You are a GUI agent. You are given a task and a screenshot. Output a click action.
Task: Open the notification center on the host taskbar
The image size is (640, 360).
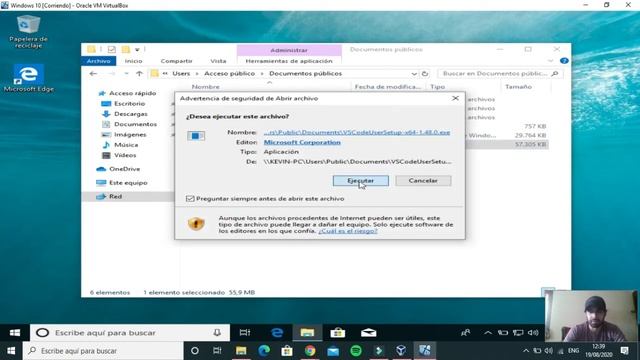624,351
